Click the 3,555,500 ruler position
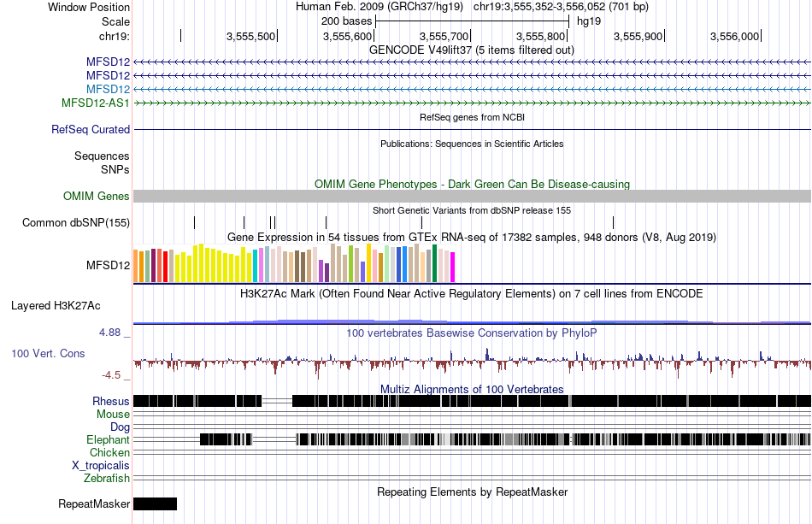This screenshot has height=524, width=812. click(250, 36)
